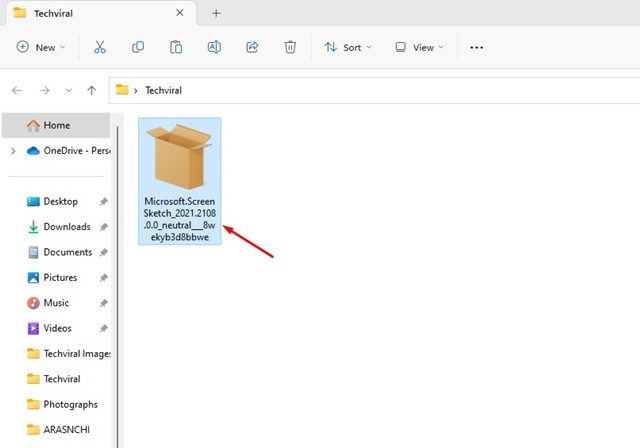Open ARASNCHI folder in sidebar
The image size is (640, 448).
coord(58,429)
